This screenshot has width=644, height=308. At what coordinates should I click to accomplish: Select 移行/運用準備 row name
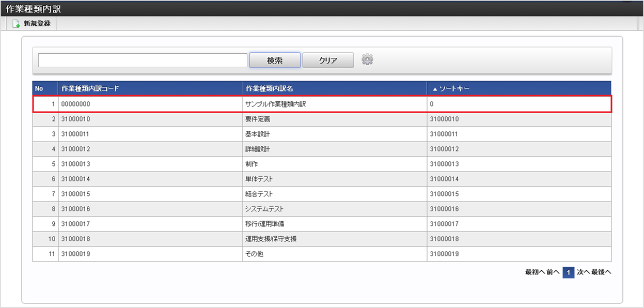coord(266,224)
